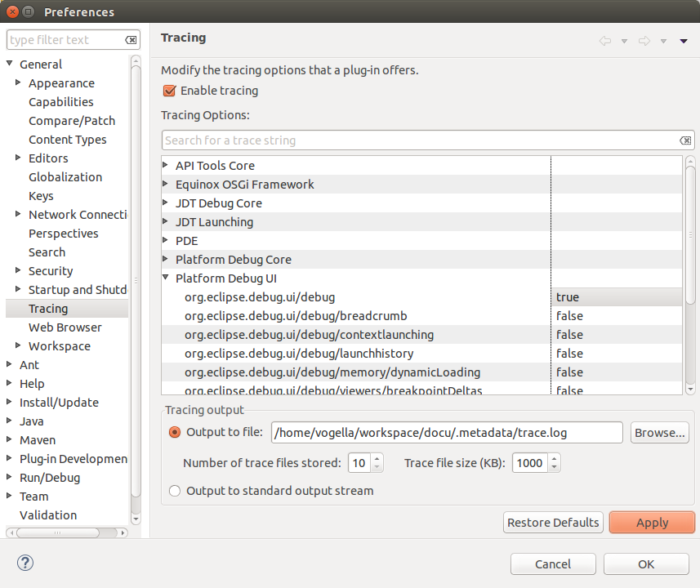Select the Tracing preference page
This screenshot has height=588, width=700.
pyautogui.click(x=48, y=309)
